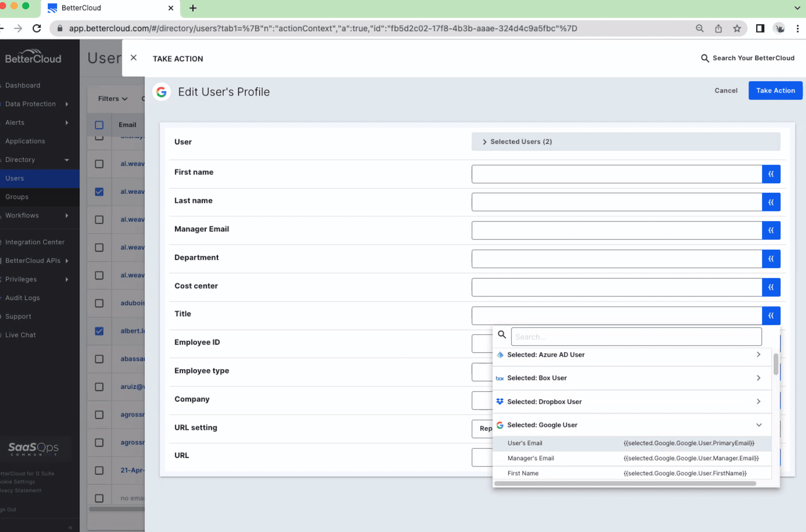Screen dimensions: 806x532
Task: Click the Department variable insert icon
Action: [771, 259]
